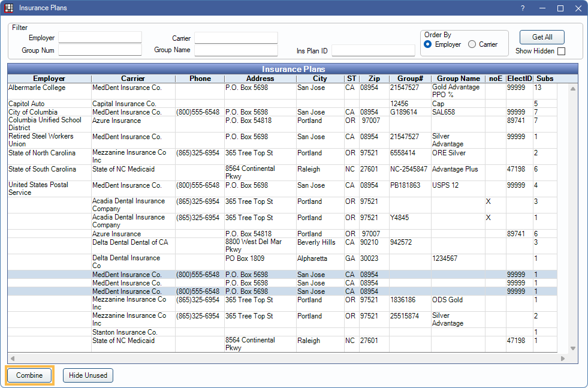Click the horizontal scrollbar right arrow
588x388 pixels.
[x=562, y=359]
